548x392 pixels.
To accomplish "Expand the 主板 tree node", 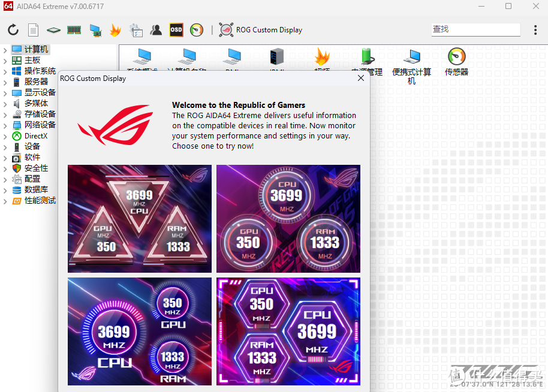I will pos(5,61).
